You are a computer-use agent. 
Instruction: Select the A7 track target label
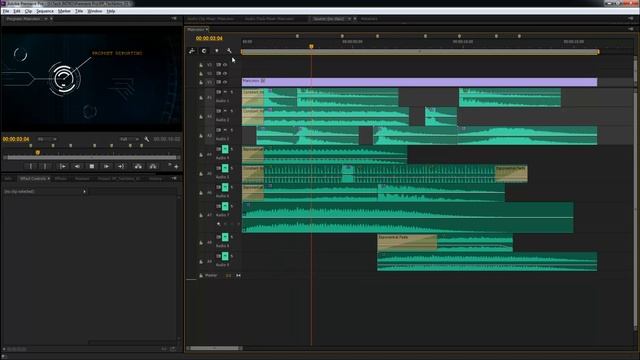(x=209, y=215)
